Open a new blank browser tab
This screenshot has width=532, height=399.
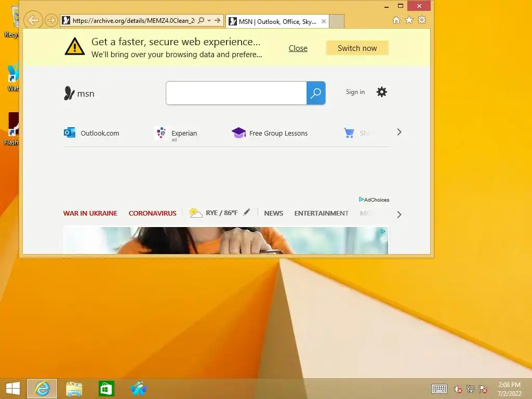coord(337,21)
